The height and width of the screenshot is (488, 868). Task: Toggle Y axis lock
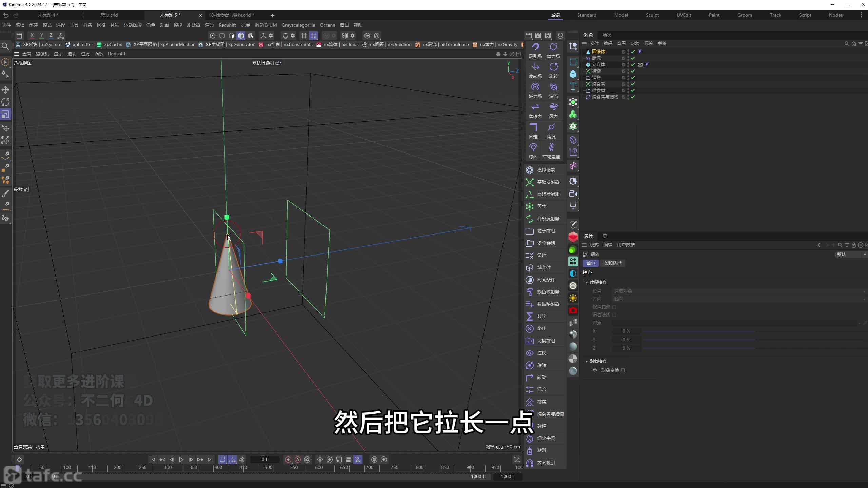(42, 35)
